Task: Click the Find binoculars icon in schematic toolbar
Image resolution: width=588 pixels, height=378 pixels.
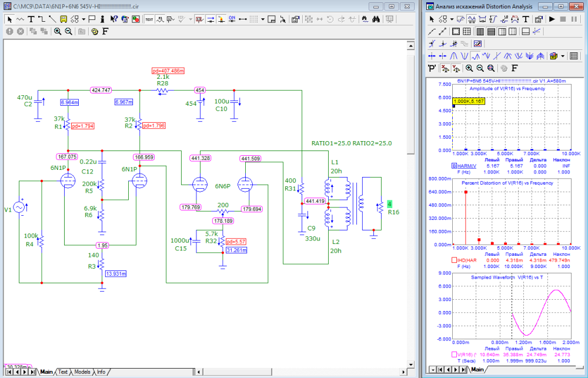Action: pyautogui.click(x=376, y=19)
